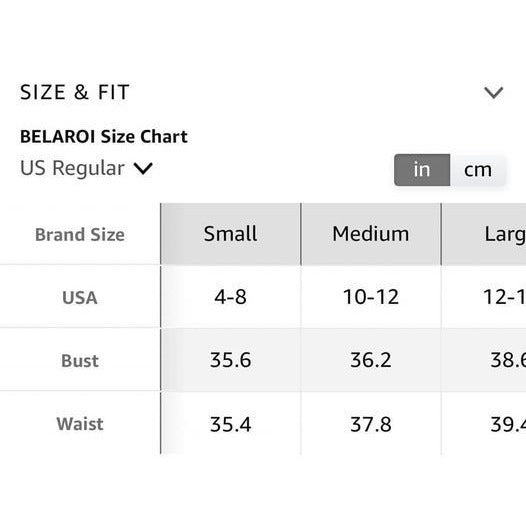Select the Medium column header
This screenshot has height=526, width=526.
371,234
